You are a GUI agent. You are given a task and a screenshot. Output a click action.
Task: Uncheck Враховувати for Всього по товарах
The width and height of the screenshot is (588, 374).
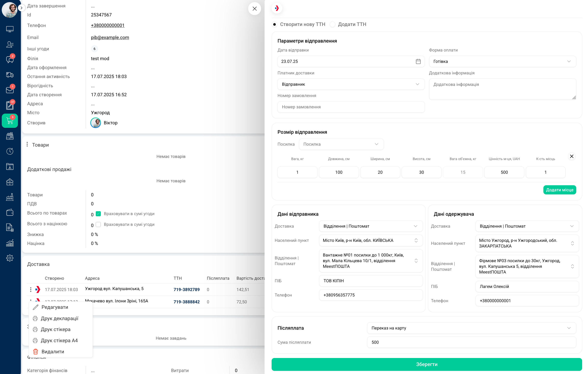(x=98, y=214)
